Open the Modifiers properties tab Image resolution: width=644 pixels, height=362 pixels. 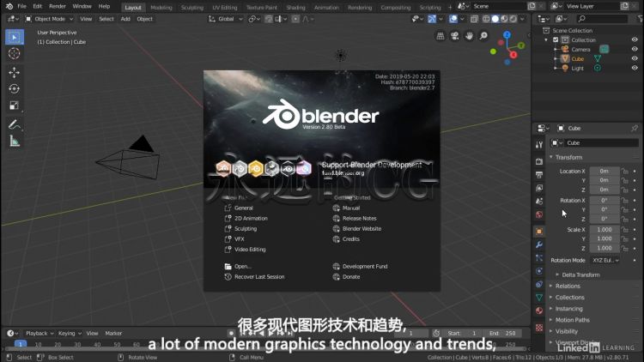point(539,245)
